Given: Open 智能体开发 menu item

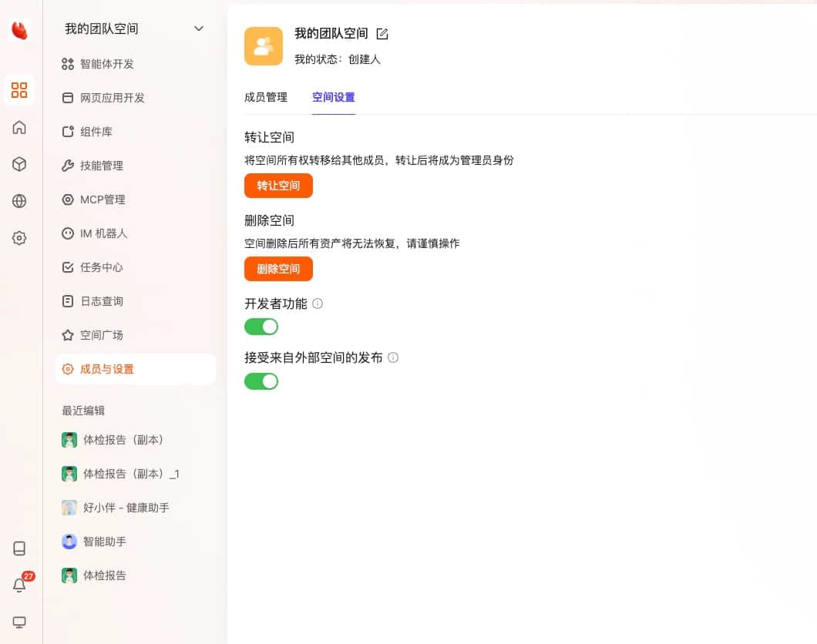Looking at the screenshot, I should (135, 64).
